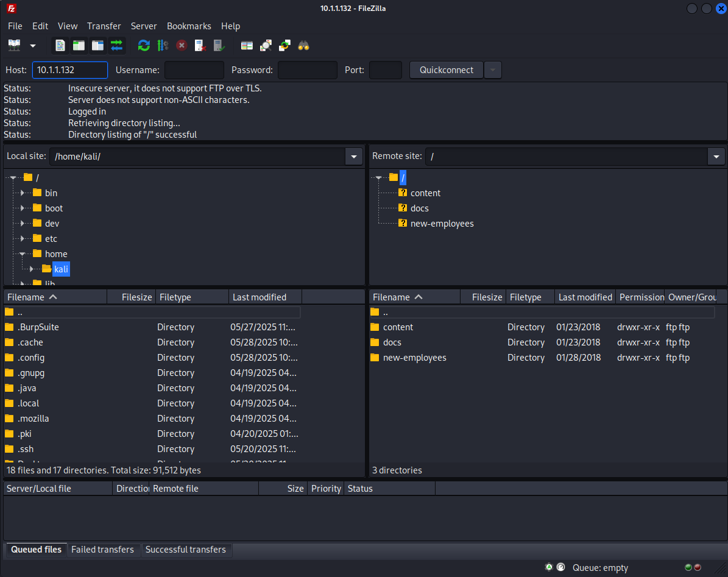Viewport: 728px width, 577px height.
Task: Open the Edit menu
Action: pos(40,26)
